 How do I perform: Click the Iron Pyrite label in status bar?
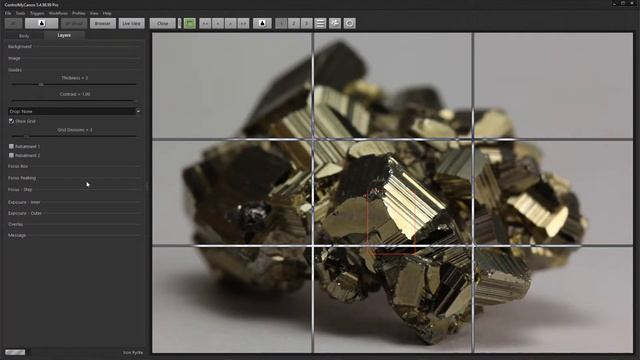pyautogui.click(x=133, y=353)
